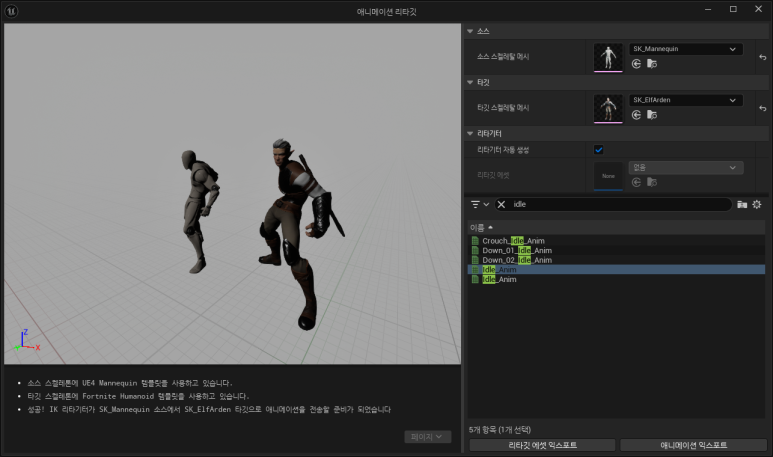Image resolution: width=773 pixels, height=457 pixels.
Task: Minimize the retarget window
Action: (x=708, y=9)
